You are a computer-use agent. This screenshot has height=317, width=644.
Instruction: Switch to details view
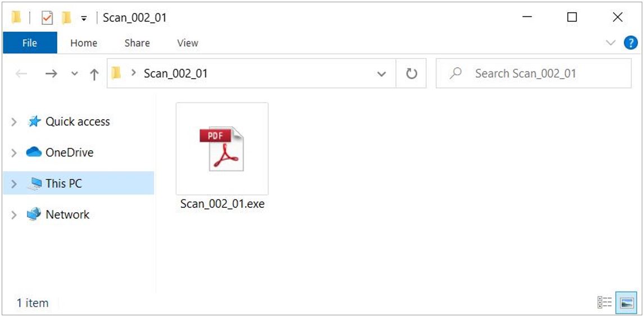click(604, 303)
